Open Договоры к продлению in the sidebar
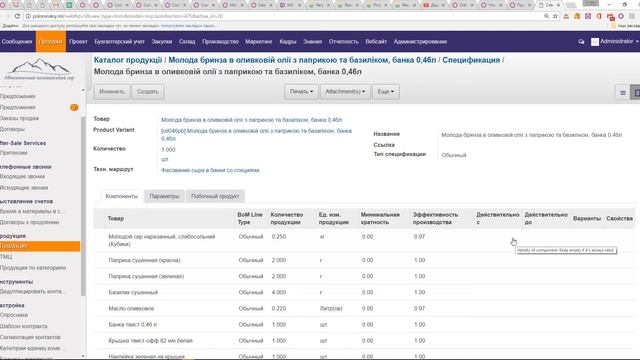The image size is (640, 360). coord(30,222)
